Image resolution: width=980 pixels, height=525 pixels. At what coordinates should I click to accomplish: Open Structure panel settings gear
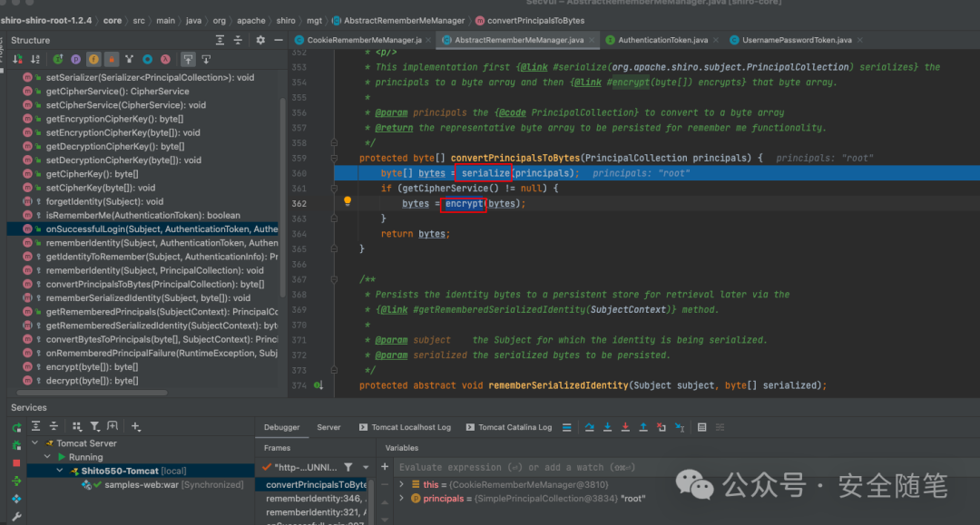pyautogui.click(x=260, y=40)
